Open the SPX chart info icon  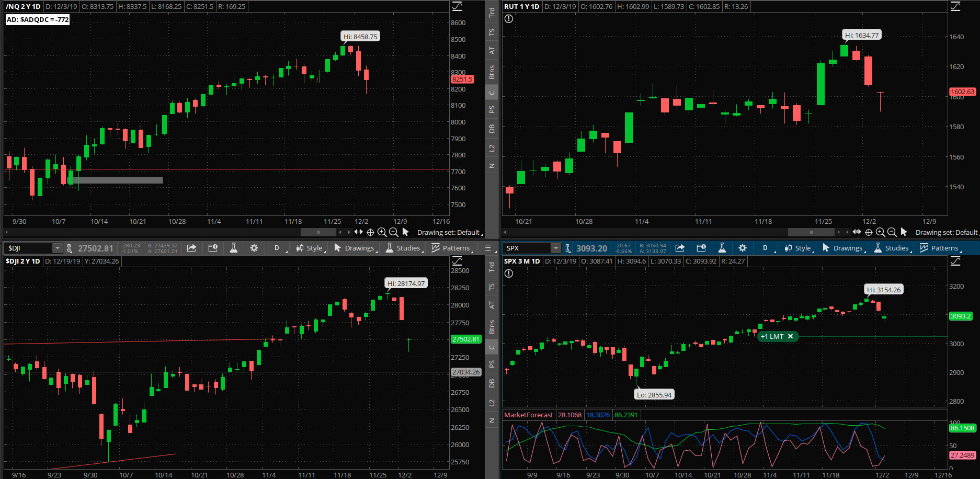tap(701, 248)
